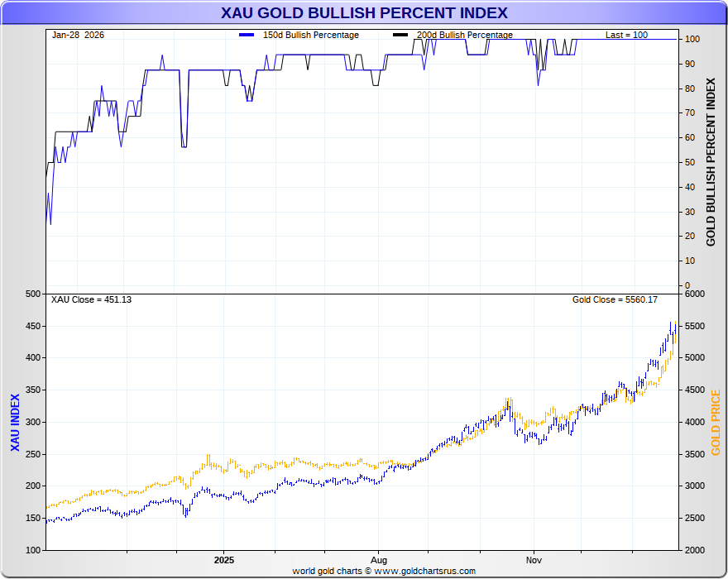
Task: Click the 90 tick on bullish percent axis
Action: (689, 64)
